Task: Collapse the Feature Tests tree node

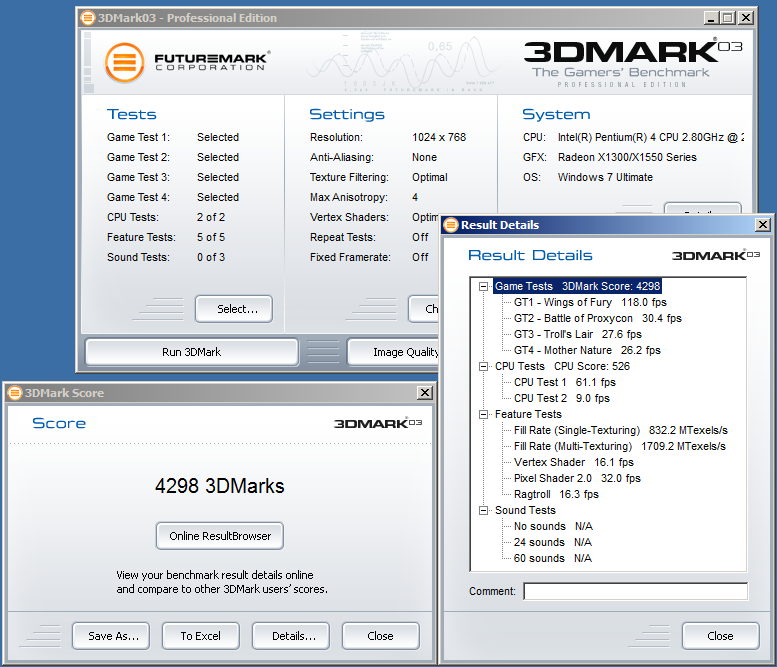Action: [x=483, y=414]
